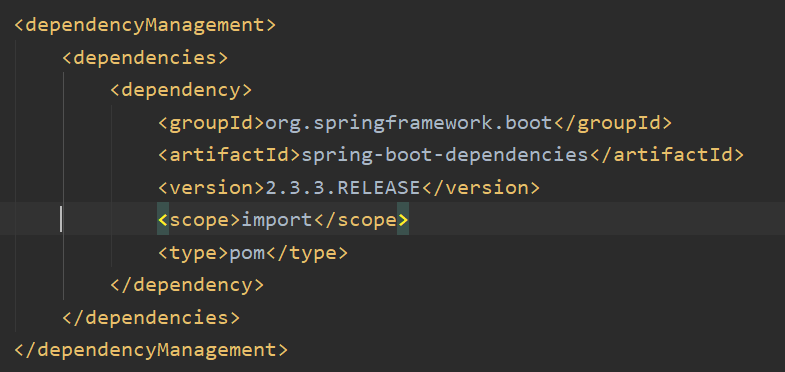Click the opening artifactId tag
This screenshot has height=372, width=785.
[x=230, y=155]
